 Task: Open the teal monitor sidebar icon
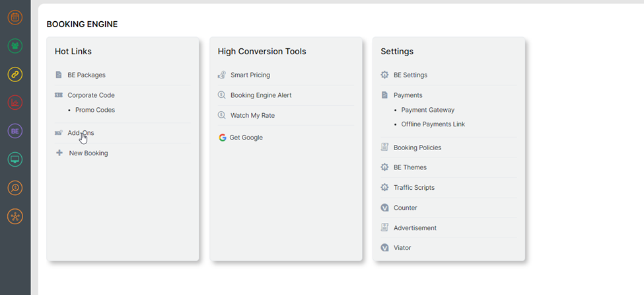point(15,159)
